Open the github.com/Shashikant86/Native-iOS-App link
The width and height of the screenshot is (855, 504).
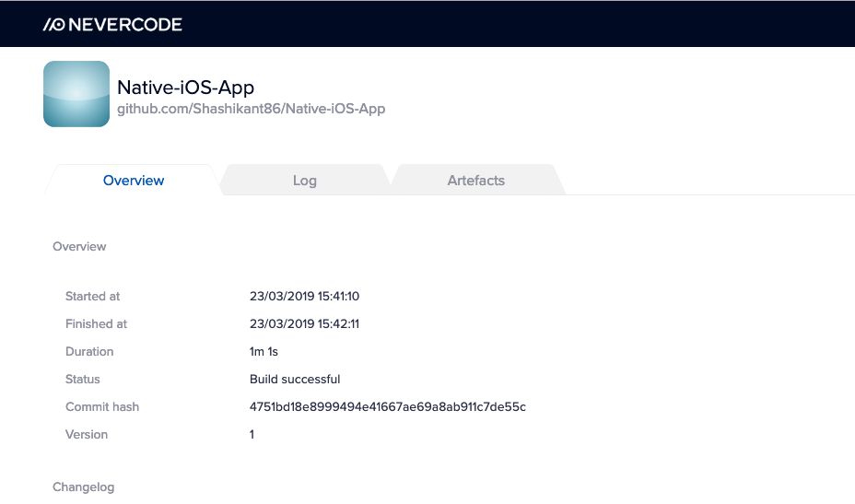252,109
